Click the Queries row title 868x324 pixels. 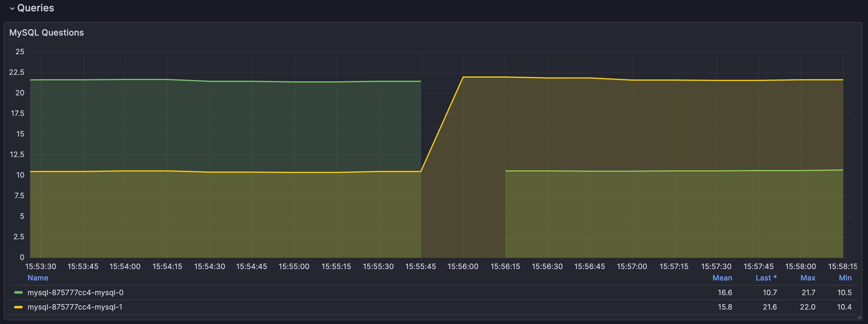(35, 8)
